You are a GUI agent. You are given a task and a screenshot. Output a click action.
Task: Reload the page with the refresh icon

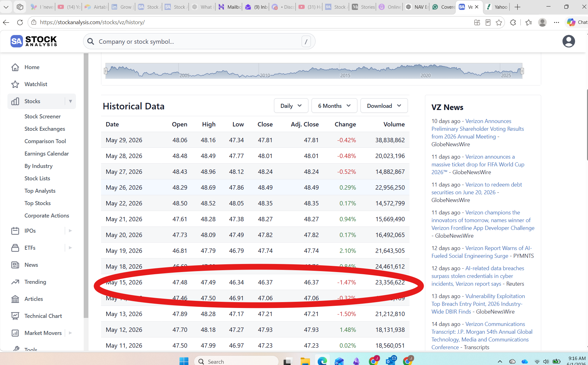click(20, 22)
